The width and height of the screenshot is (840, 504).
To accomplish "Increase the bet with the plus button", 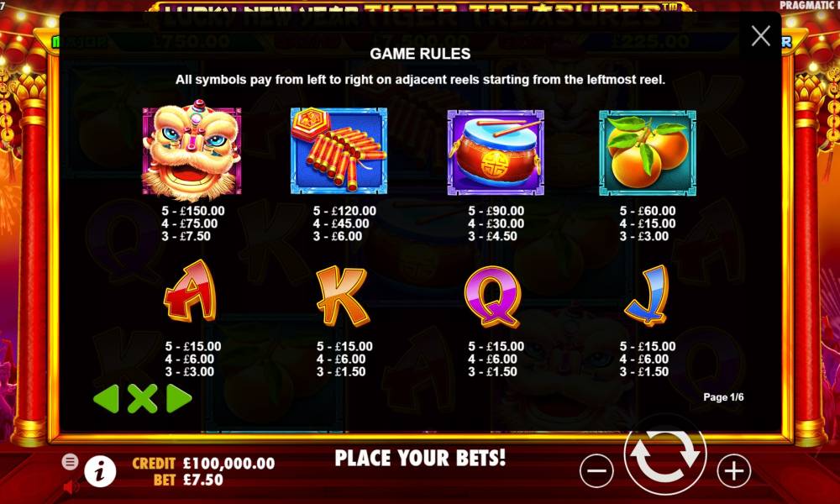I will coord(733,470).
